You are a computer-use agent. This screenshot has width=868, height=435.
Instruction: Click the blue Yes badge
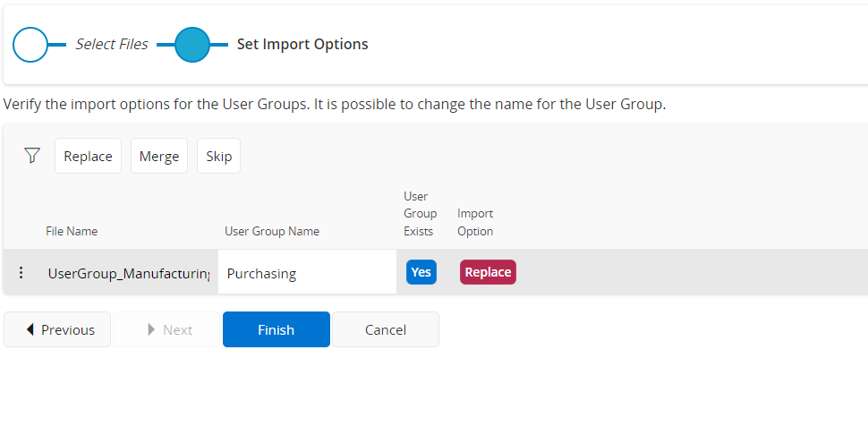coord(421,272)
